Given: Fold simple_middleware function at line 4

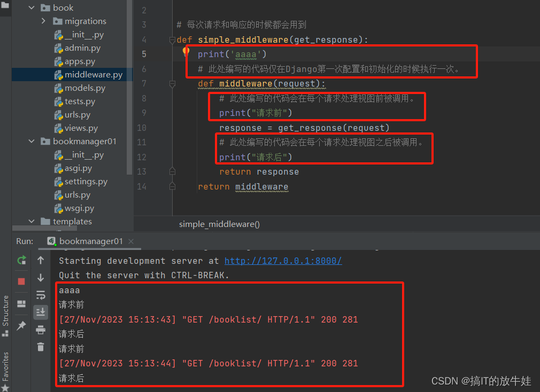Looking at the screenshot, I should click(x=172, y=40).
